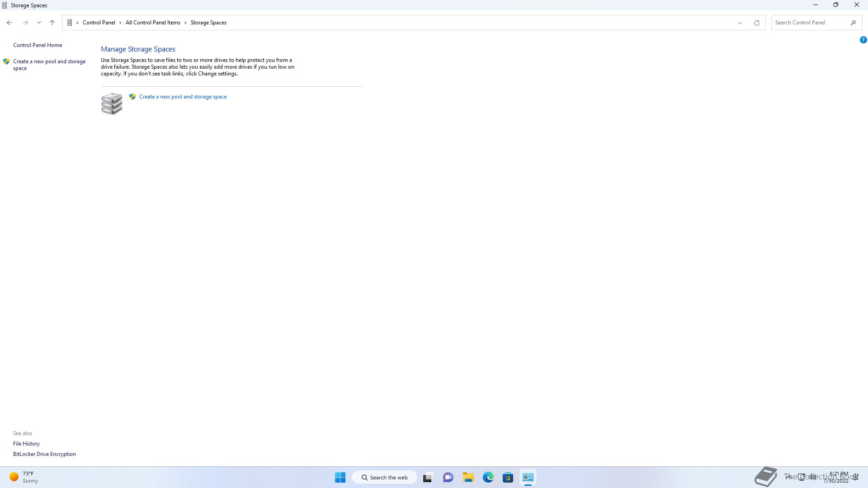This screenshot has width=868, height=488.
Task: Click the Search the web taskbar box
Action: 385,477
